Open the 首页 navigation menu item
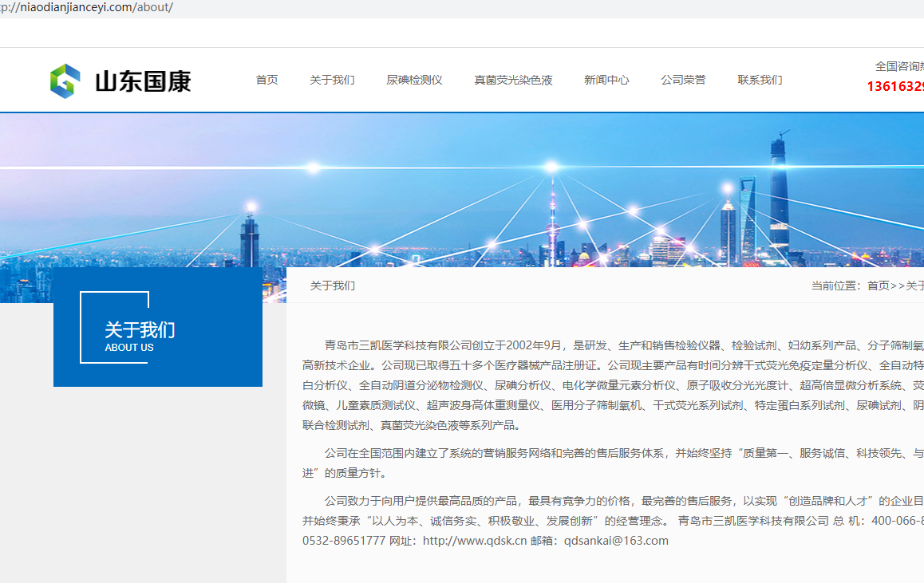The width and height of the screenshot is (924, 583). 267,80
